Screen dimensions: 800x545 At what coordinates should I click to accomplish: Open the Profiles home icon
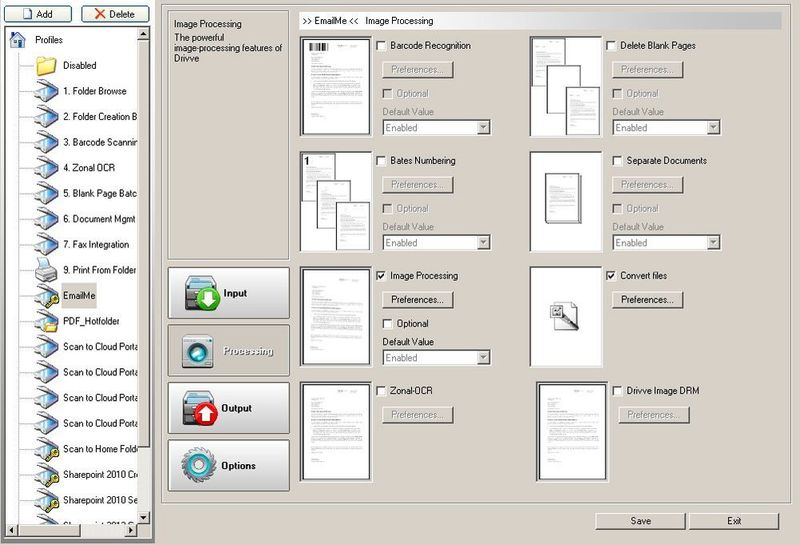point(17,39)
